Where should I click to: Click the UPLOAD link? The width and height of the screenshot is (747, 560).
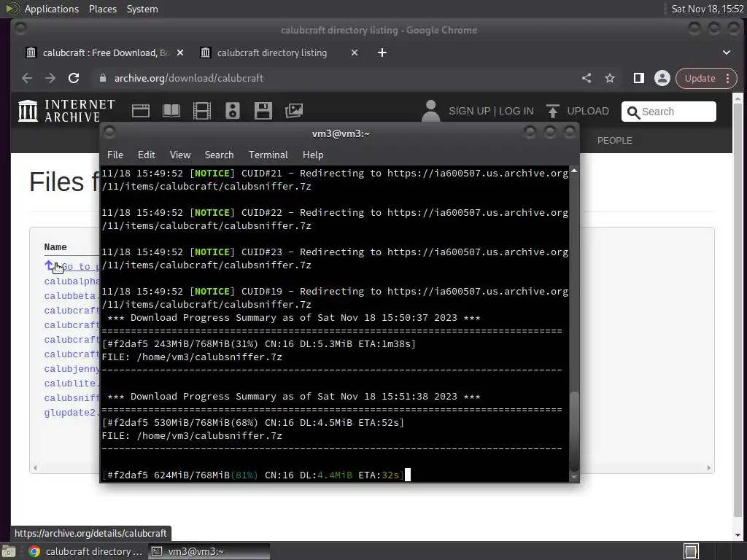pos(587,111)
